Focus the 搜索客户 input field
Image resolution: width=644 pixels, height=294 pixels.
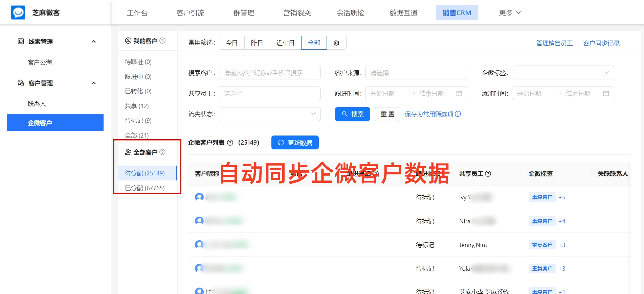(x=270, y=73)
